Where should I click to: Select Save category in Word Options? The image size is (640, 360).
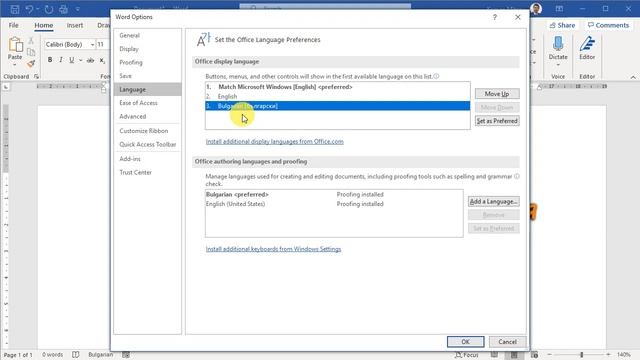tap(147, 76)
